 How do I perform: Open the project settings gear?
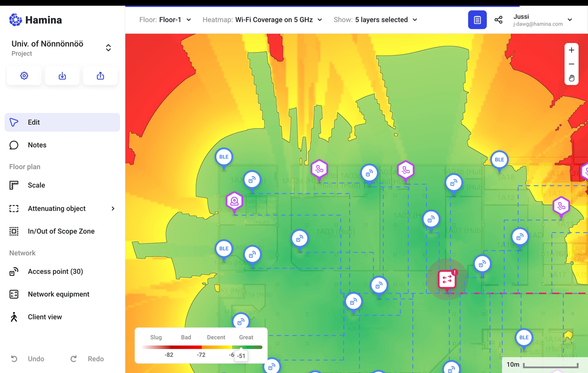24,76
